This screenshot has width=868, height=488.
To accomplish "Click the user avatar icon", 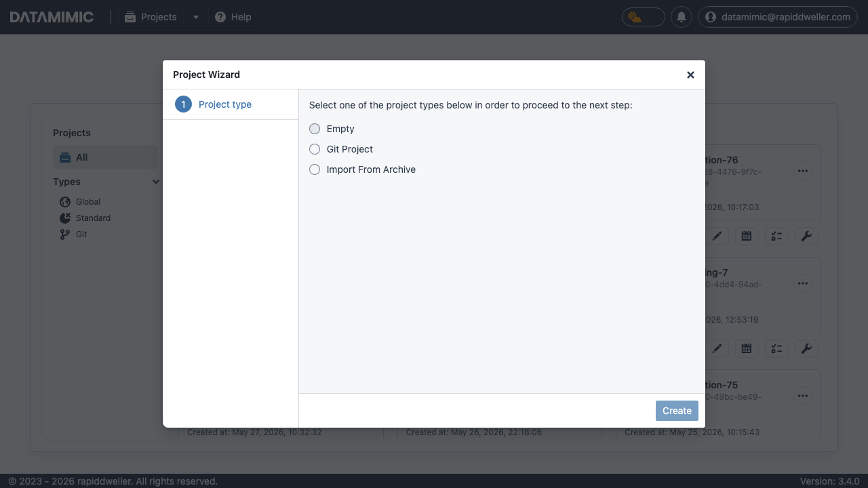I will pyautogui.click(x=711, y=17).
